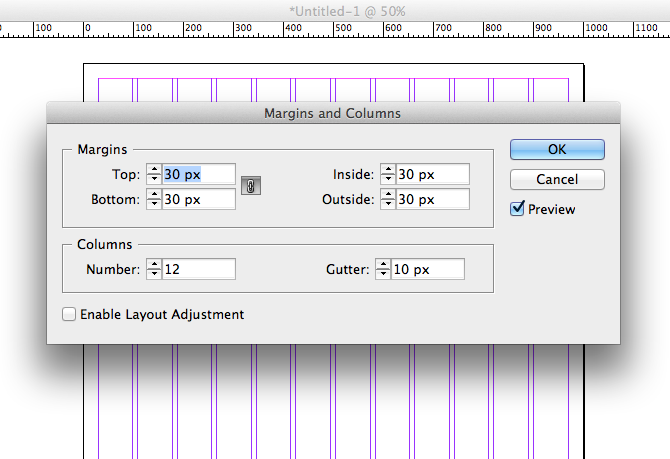670x459 pixels.
Task: Increase Gutter value with up arrow
Action: (383, 263)
